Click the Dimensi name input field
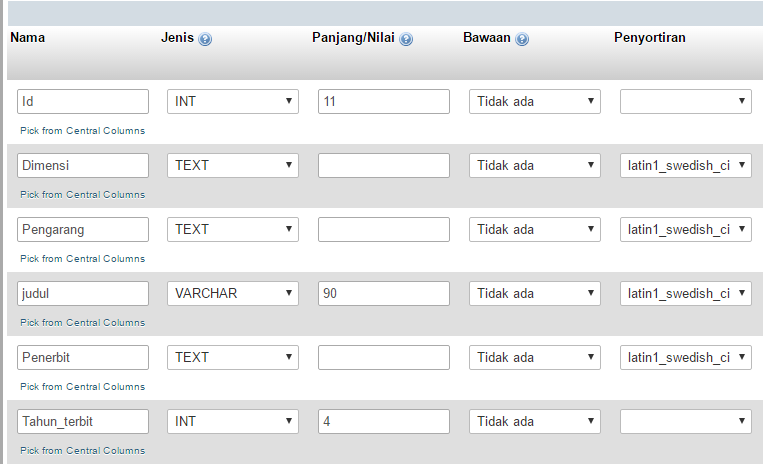 [83, 165]
